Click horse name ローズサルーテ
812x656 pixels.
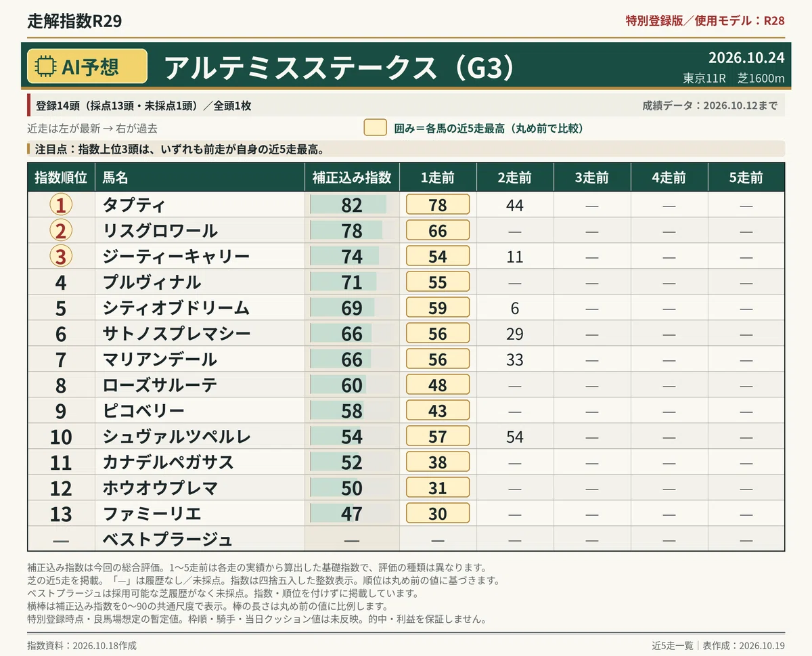tap(160, 385)
